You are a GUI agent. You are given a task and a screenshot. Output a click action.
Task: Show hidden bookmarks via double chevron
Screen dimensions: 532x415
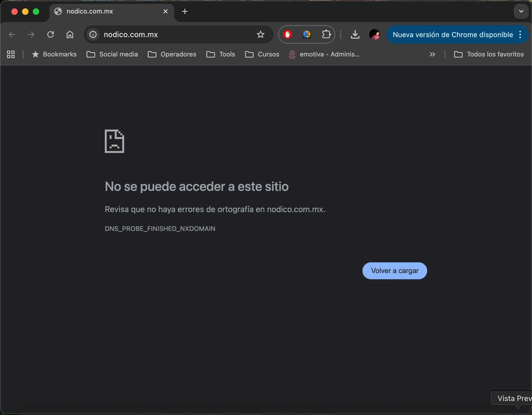click(x=432, y=54)
